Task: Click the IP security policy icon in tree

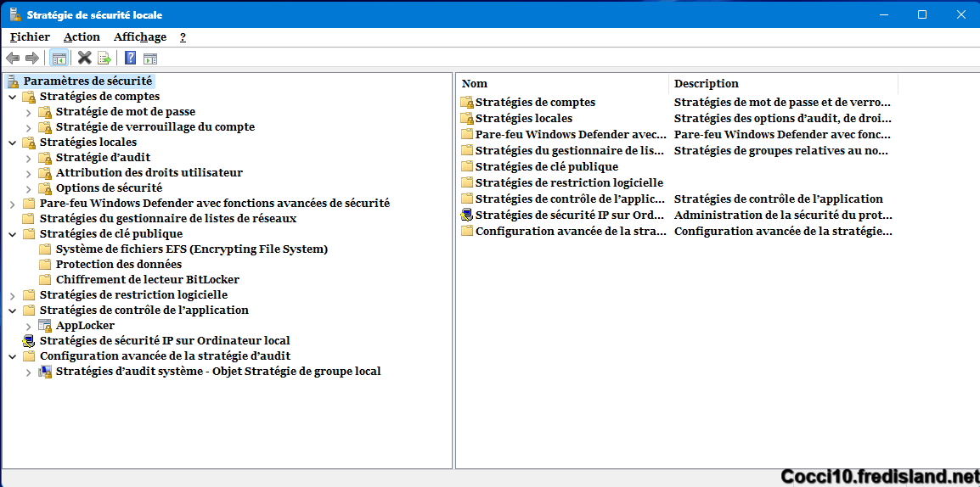Action: point(29,341)
